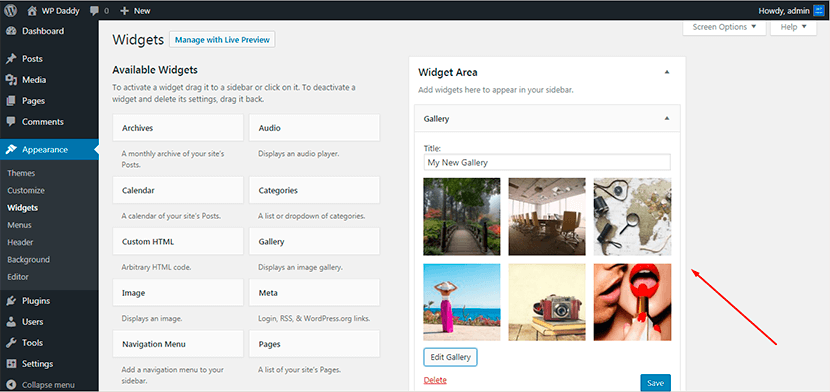Screen dimensions: 830x392
Task: Click the Audio available widget
Action: click(x=314, y=128)
